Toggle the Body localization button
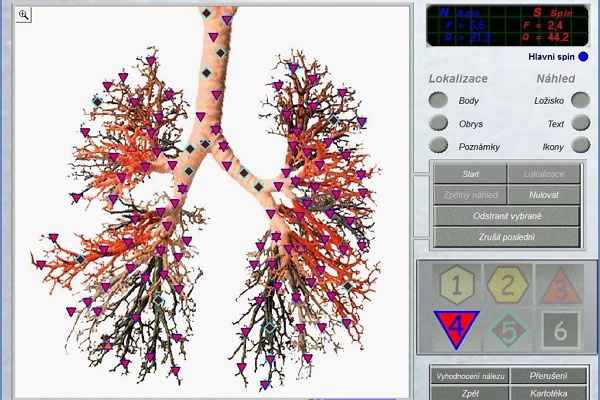The height and width of the screenshot is (400, 600). 438,100
